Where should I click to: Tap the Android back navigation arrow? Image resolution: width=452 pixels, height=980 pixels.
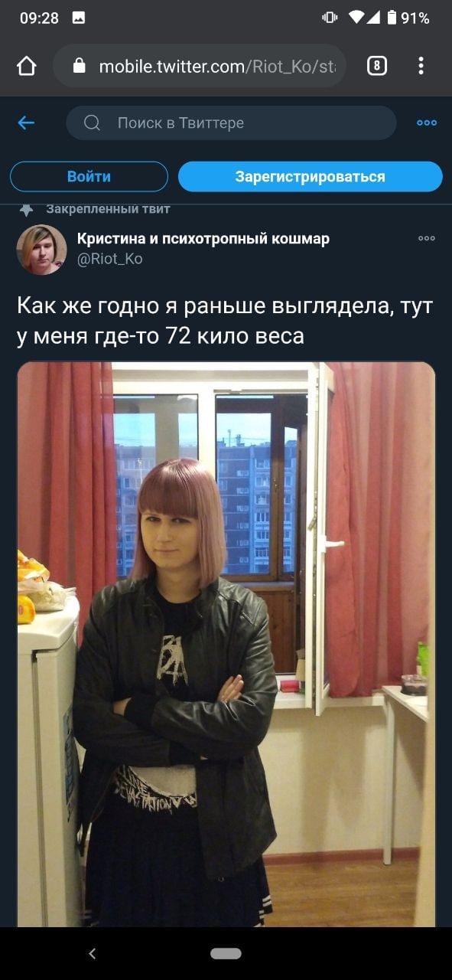(x=93, y=953)
